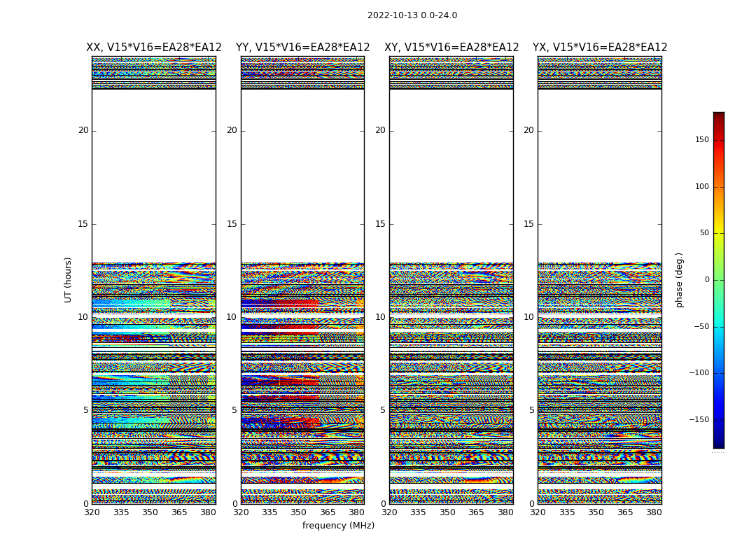Select the YX, V15*V16=EA28*EA12 panel title
The height and width of the screenshot is (560, 735).
coord(600,48)
